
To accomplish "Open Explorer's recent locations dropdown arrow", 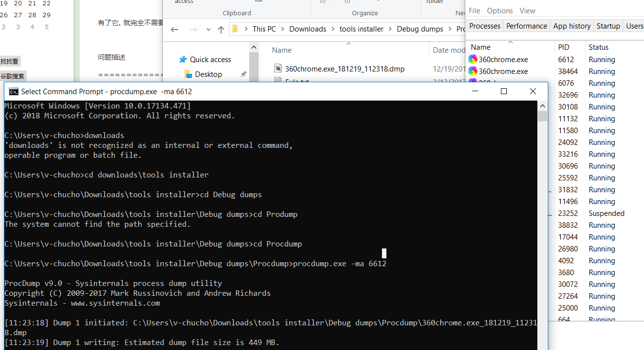I will coord(209,30).
